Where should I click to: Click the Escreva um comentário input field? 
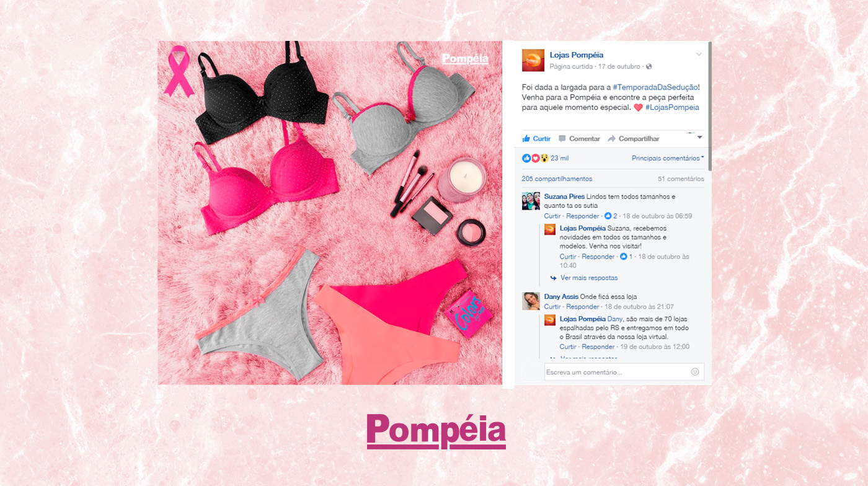(617, 372)
